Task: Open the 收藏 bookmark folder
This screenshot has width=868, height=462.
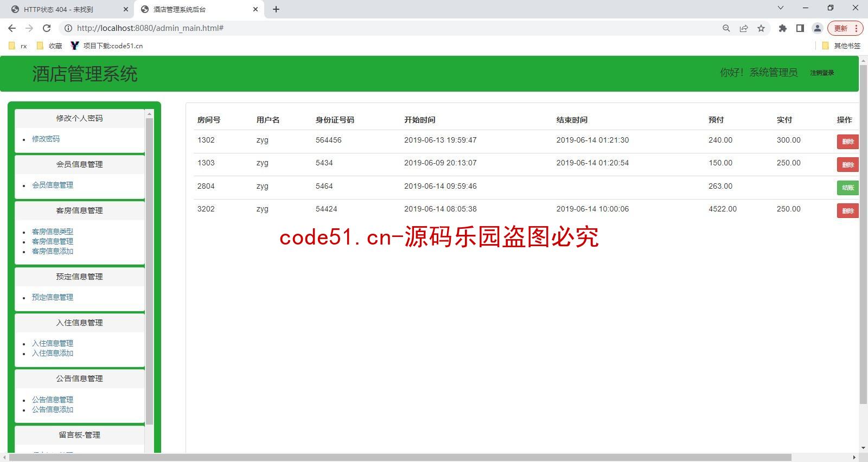Action: (49, 46)
